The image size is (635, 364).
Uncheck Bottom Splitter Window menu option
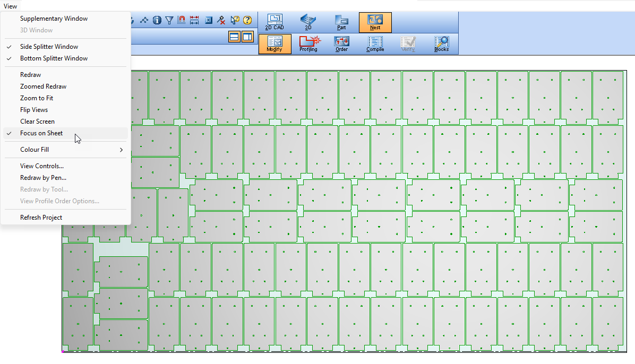[66, 58]
